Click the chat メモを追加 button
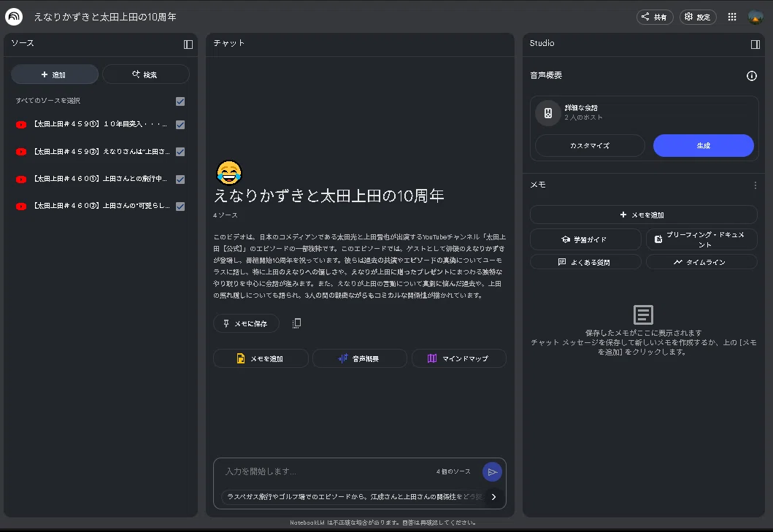The width and height of the screenshot is (773, 532). click(x=261, y=358)
